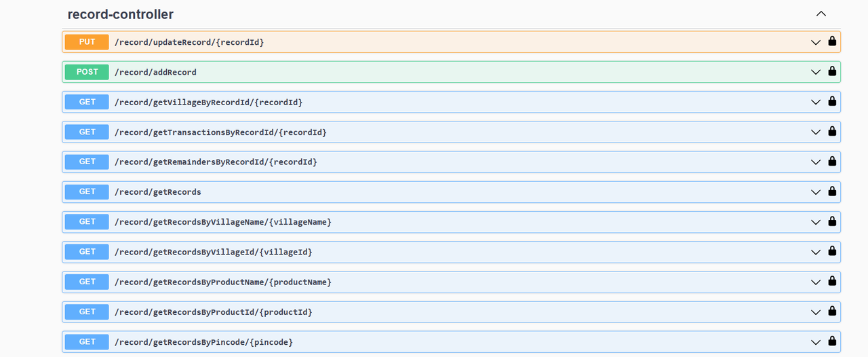Click GET badge on getRecordsByProductName row

pyautogui.click(x=87, y=282)
